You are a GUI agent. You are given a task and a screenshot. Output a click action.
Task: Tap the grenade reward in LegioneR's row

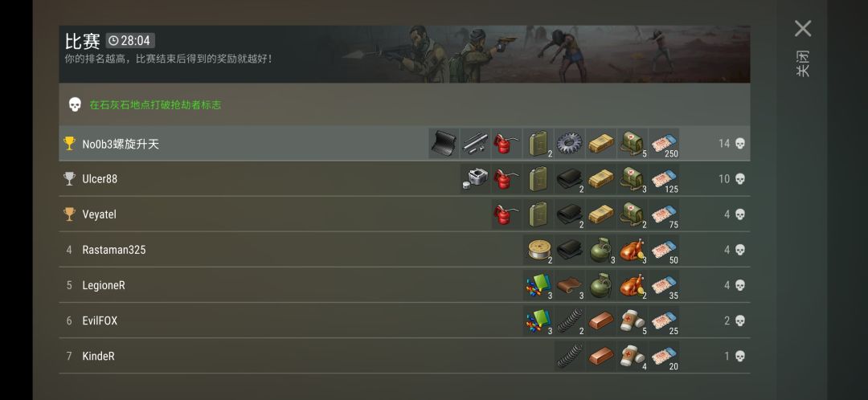601,285
